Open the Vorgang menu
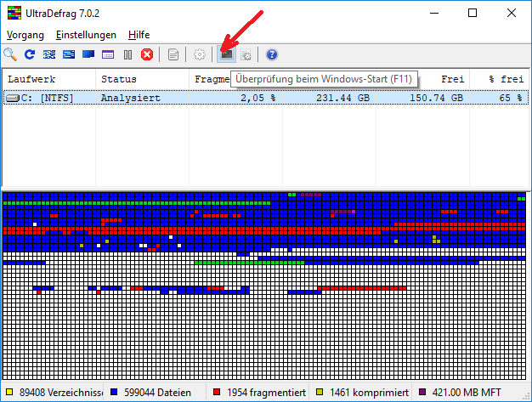 25,35
